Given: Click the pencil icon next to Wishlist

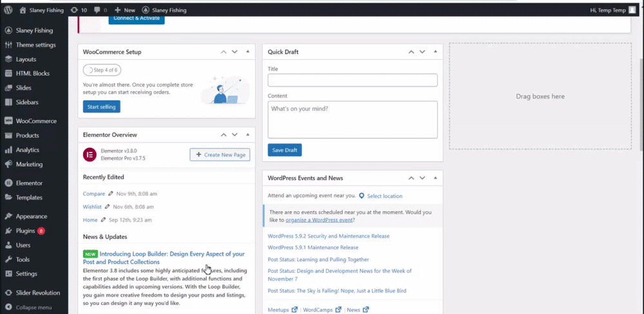Looking at the screenshot, I should 107,207.
